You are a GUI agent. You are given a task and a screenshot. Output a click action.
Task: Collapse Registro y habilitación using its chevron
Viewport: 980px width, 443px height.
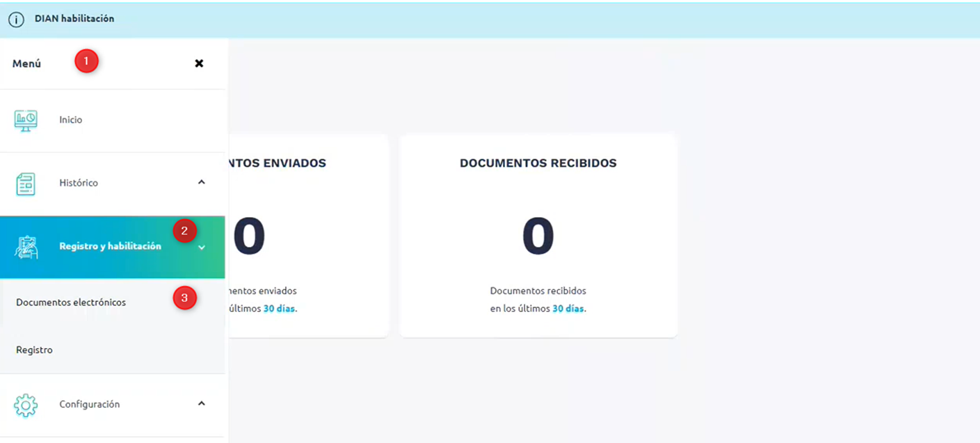point(202,247)
